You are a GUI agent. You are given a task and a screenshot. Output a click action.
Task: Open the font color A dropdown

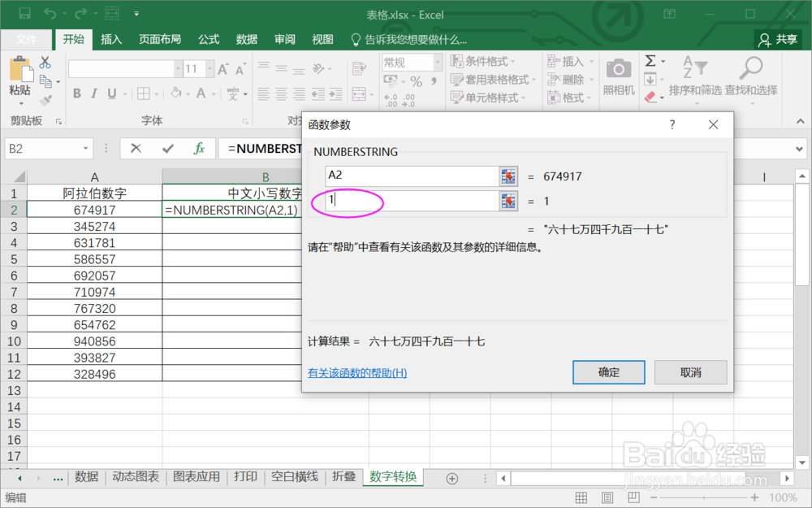click(214, 93)
